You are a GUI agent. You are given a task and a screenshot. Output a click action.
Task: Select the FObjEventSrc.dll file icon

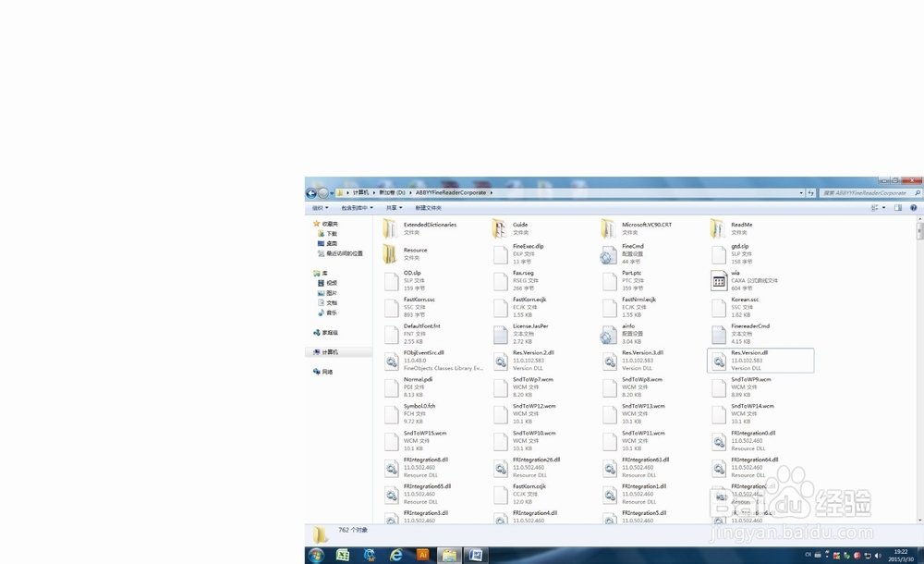point(391,362)
